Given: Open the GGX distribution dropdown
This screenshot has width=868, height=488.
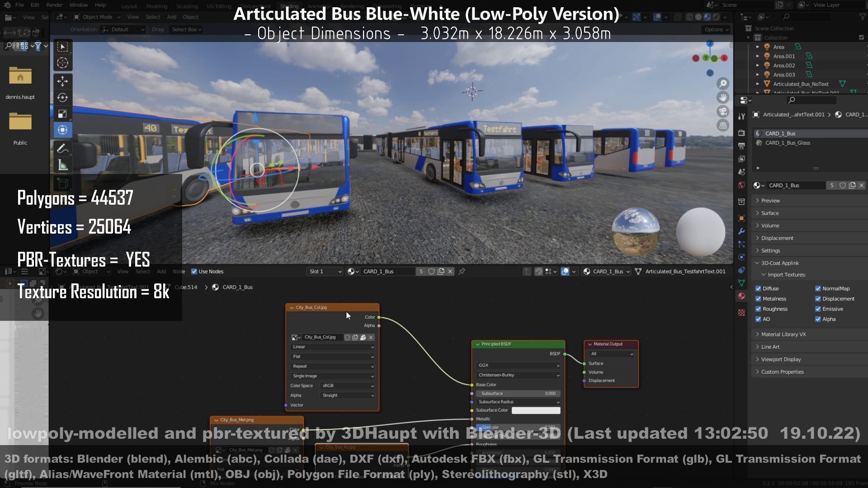Looking at the screenshot, I should (x=519, y=366).
